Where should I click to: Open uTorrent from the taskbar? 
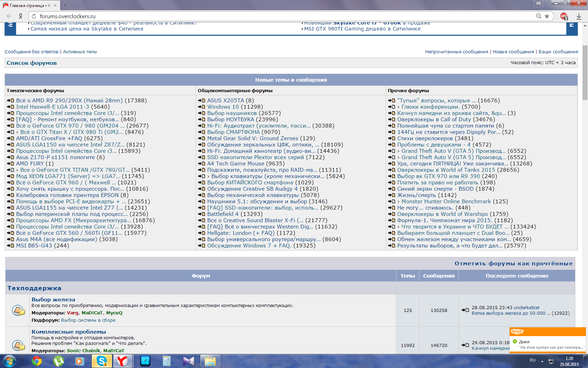(58, 361)
